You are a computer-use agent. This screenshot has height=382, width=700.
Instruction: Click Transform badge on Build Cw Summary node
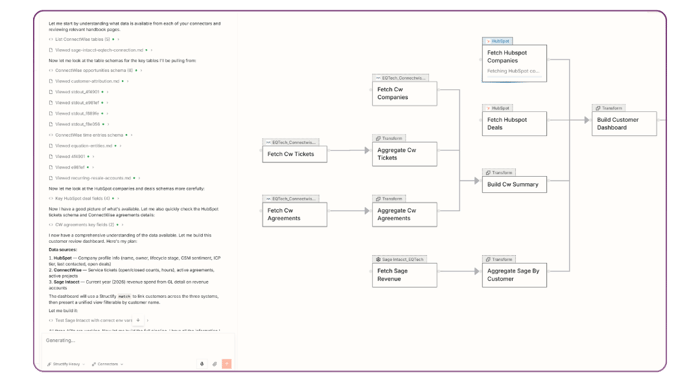click(499, 173)
